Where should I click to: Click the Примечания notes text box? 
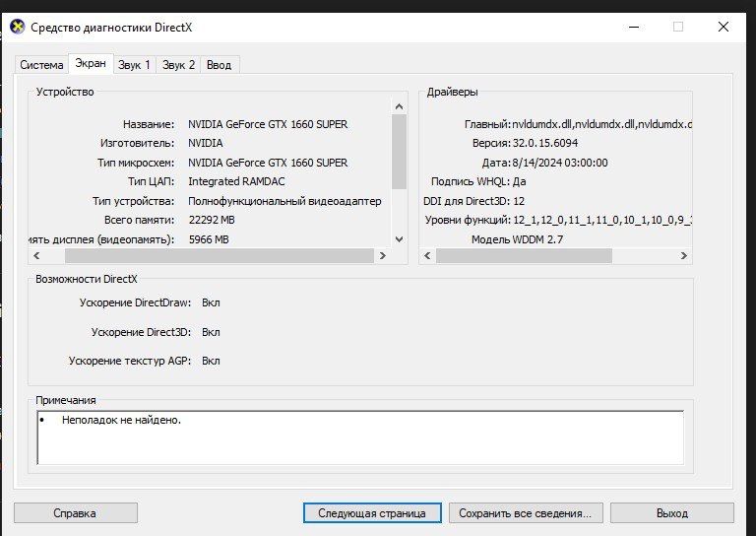(x=360, y=437)
